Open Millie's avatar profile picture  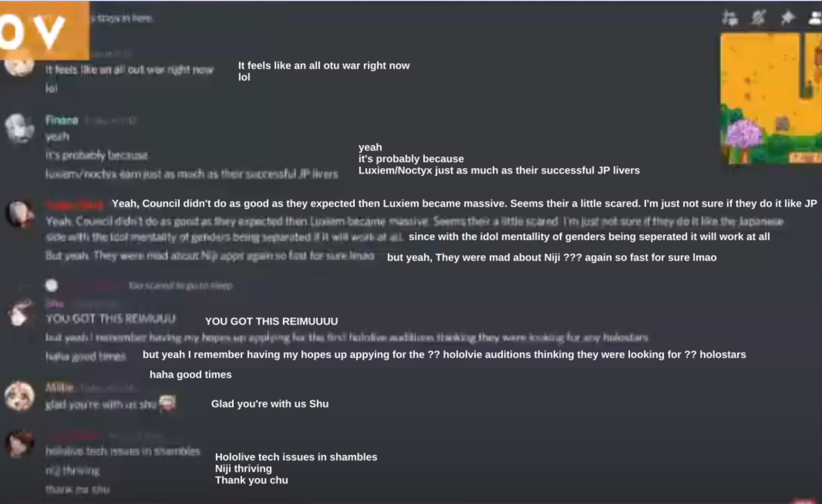(20, 396)
